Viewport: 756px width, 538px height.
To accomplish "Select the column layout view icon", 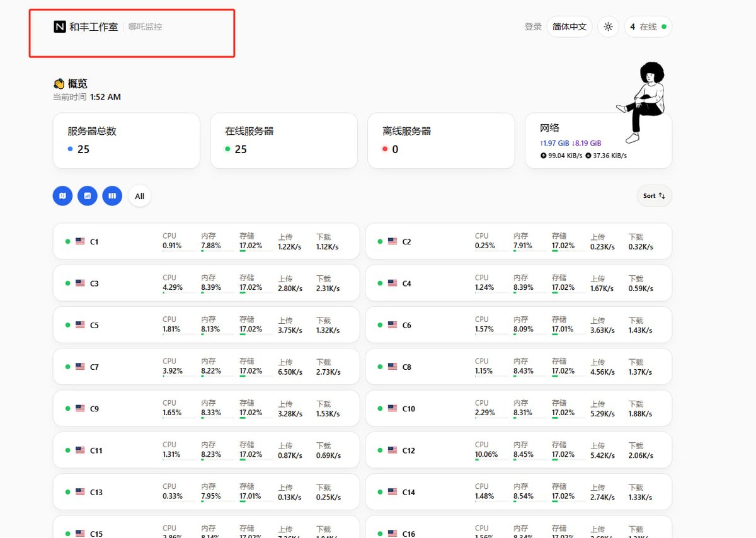I will point(112,196).
